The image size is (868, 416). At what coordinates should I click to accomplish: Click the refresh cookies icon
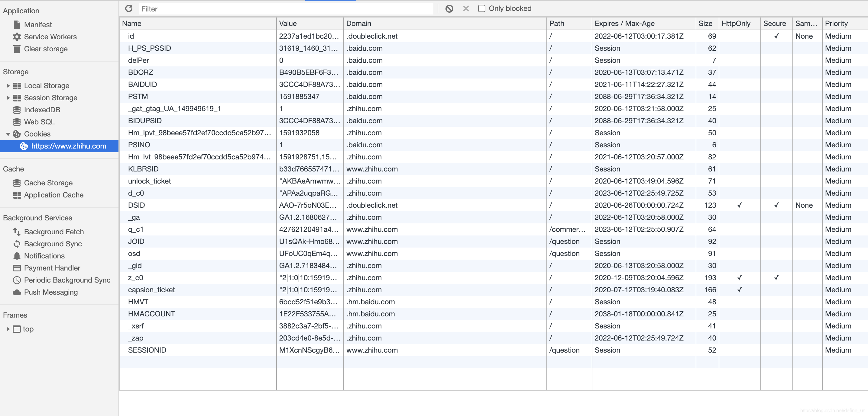click(129, 8)
